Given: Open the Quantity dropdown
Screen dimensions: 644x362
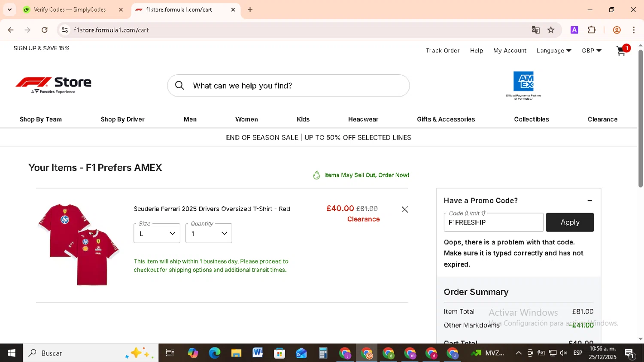Looking at the screenshot, I should click(x=209, y=233).
